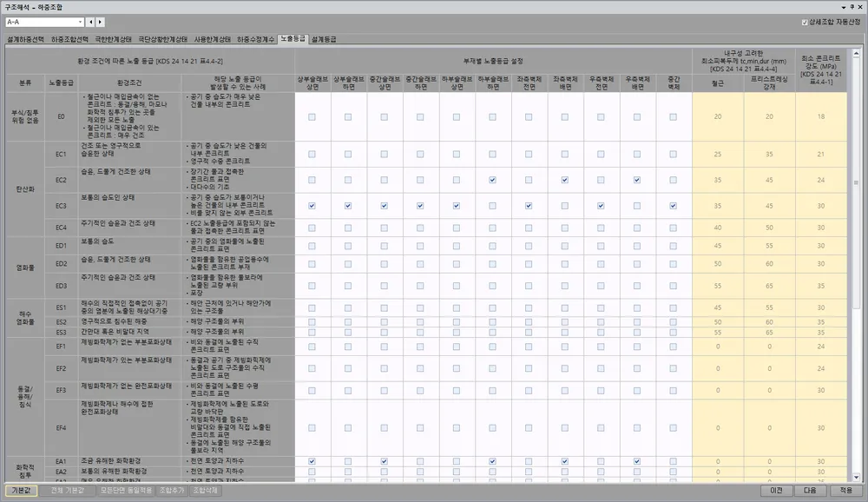
Task: Proceed with the 다음 button
Action: (x=810, y=491)
